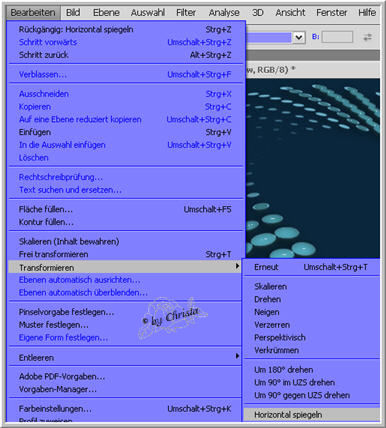386x428 pixels.
Task: Select Kopieren menu entry
Action: [125, 107]
